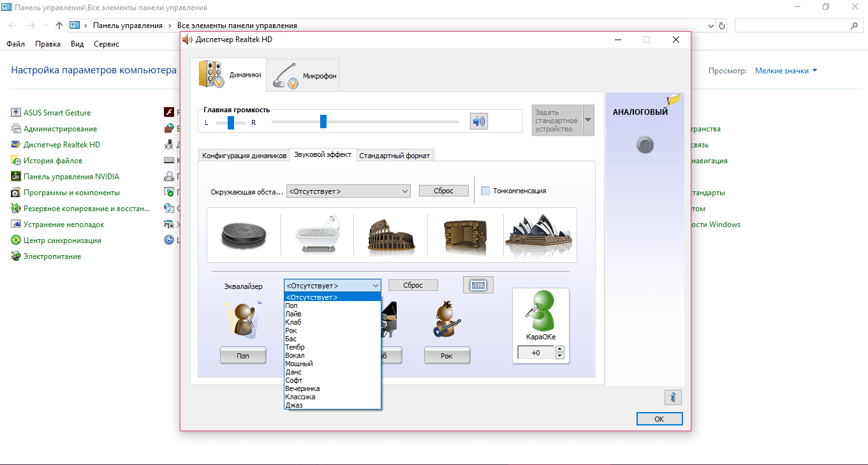
Task: Open the information 'i' icon
Action: pos(673,397)
